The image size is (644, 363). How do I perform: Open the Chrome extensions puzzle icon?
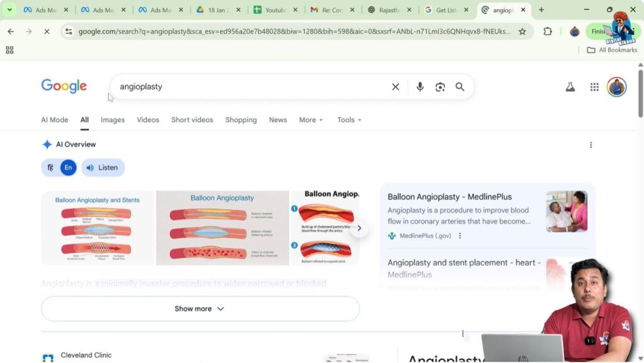tap(547, 30)
